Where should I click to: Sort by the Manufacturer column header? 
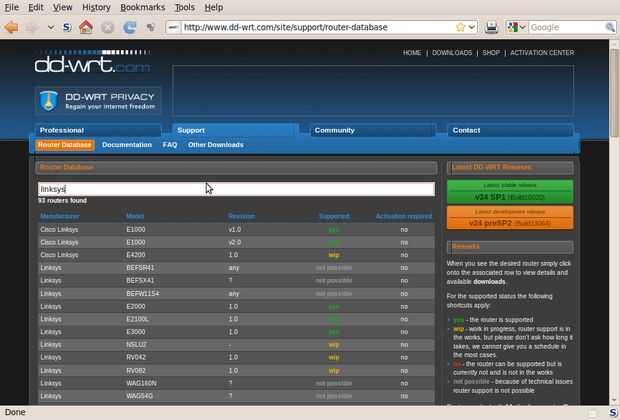click(60, 216)
